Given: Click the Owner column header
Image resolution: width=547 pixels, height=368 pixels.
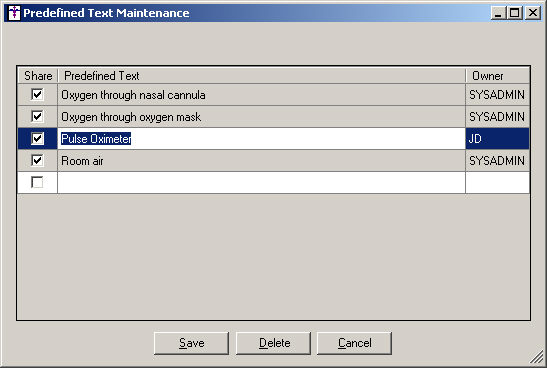Looking at the screenshot, I should pyautogui.click(x=497, y=76).
